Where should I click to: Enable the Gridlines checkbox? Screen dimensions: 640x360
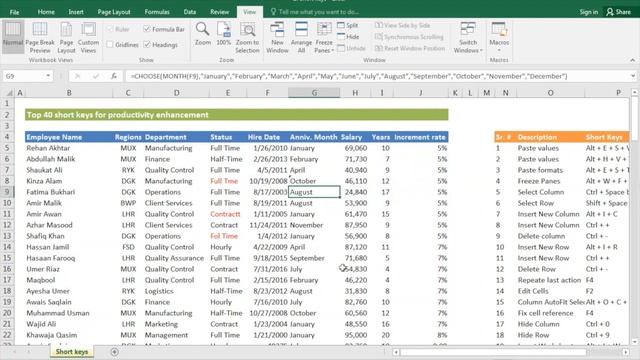[x=110, y=44]
